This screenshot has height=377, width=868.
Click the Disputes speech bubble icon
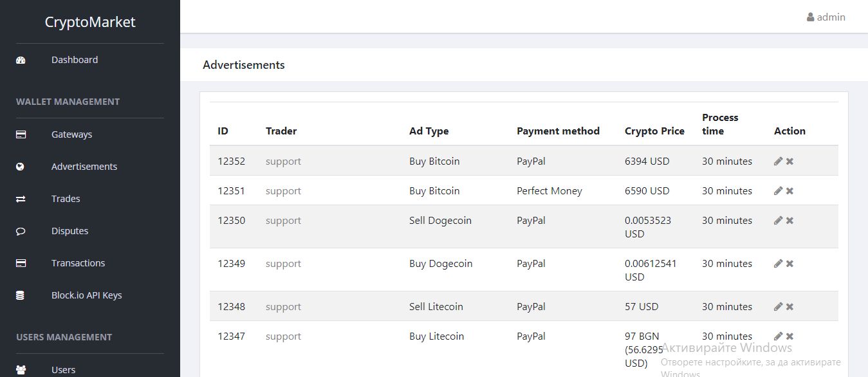[21, 231]
